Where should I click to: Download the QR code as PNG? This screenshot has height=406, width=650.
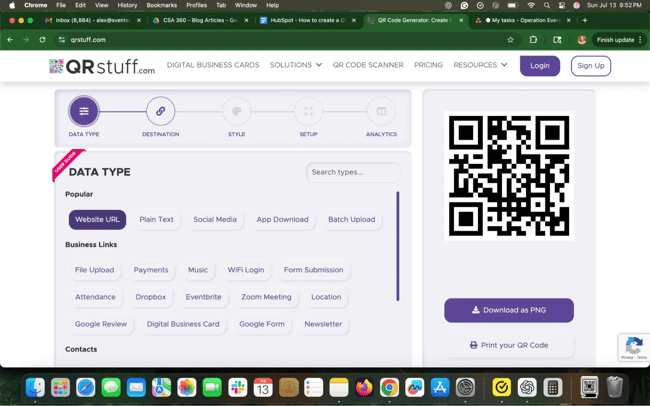[509, 310]
